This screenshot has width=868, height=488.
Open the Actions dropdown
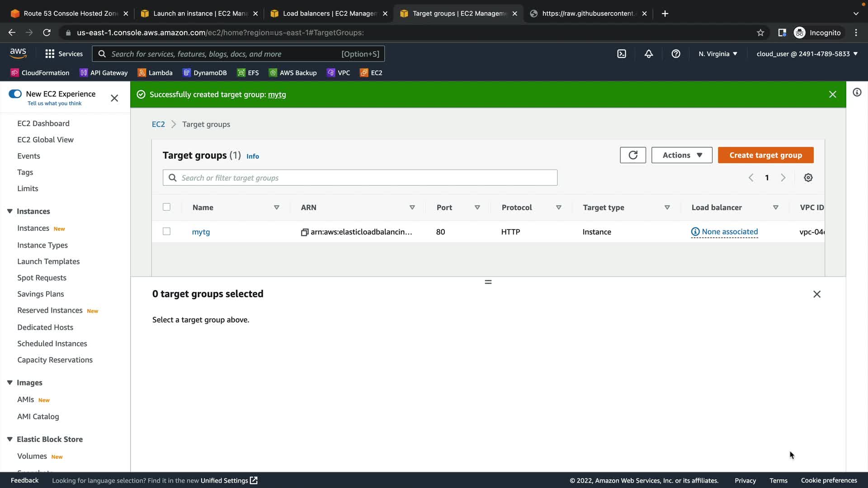pos(682,155)
